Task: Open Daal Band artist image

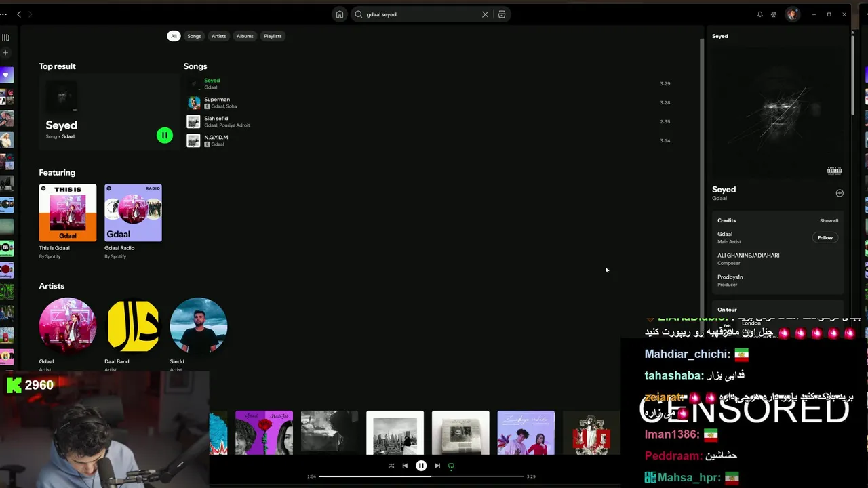Action: pyautogui.click(x=133, y=326)
